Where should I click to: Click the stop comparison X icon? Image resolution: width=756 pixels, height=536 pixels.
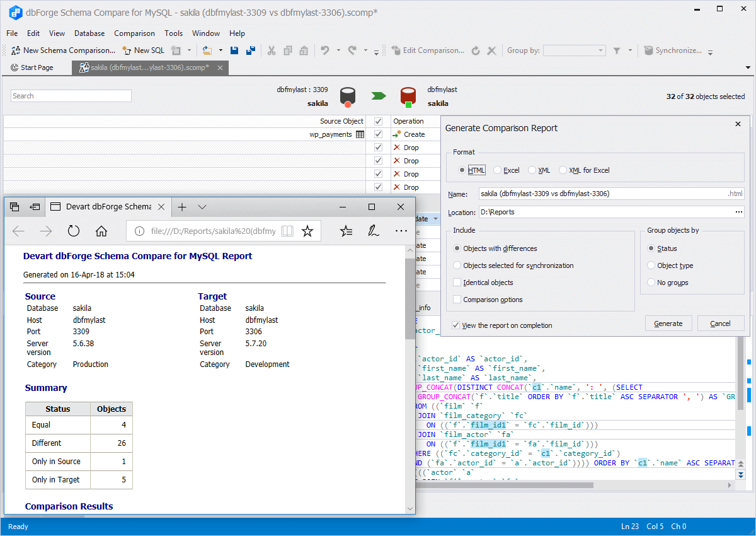(492, 50)
